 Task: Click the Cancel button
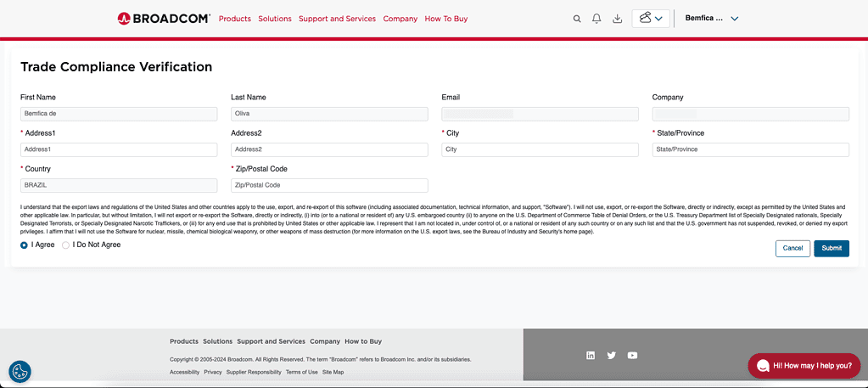coord(792,248)
